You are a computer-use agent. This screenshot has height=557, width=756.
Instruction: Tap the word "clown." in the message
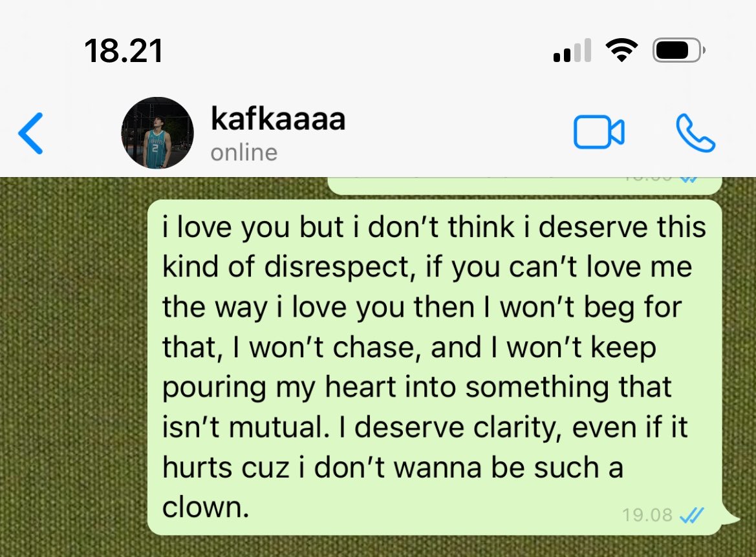tap(206, 507)
